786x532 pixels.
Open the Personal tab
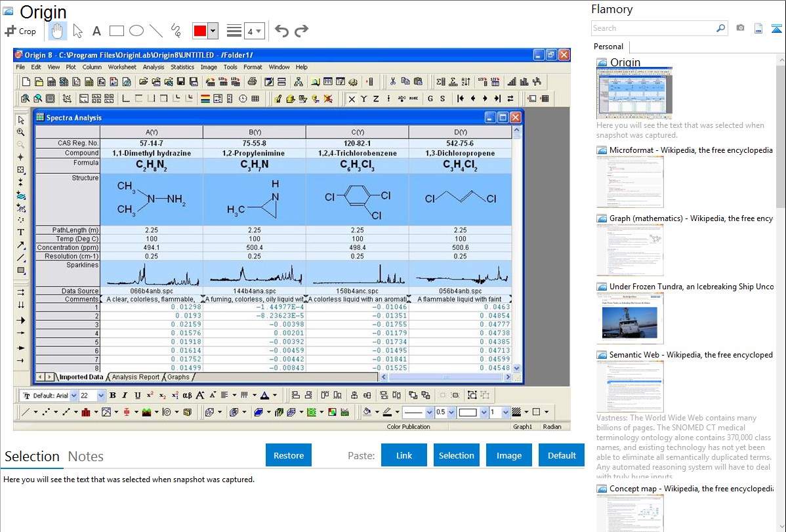pyautogui.click(x=608, y=47)
